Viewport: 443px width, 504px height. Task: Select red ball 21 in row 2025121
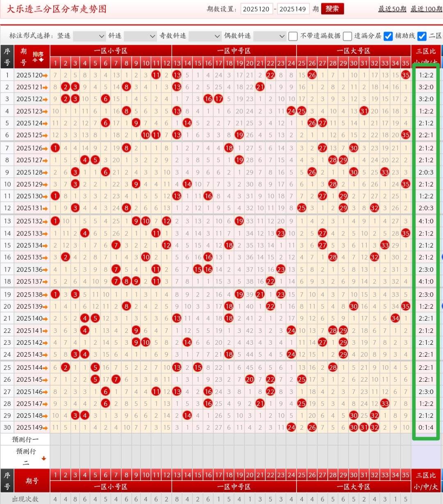click(260, 87)
